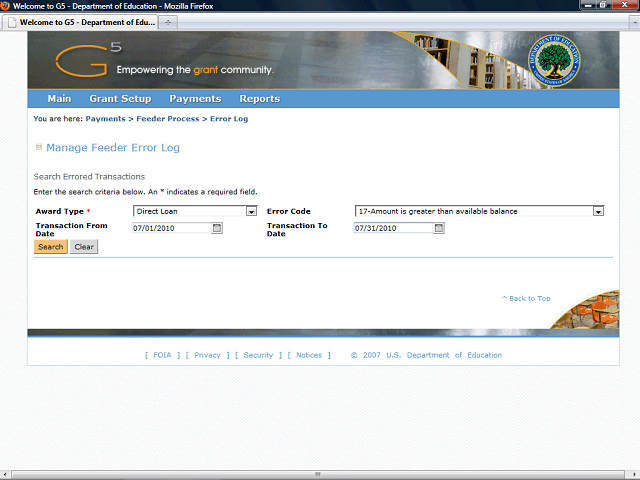Close the Firefox window

coord(624,5)
